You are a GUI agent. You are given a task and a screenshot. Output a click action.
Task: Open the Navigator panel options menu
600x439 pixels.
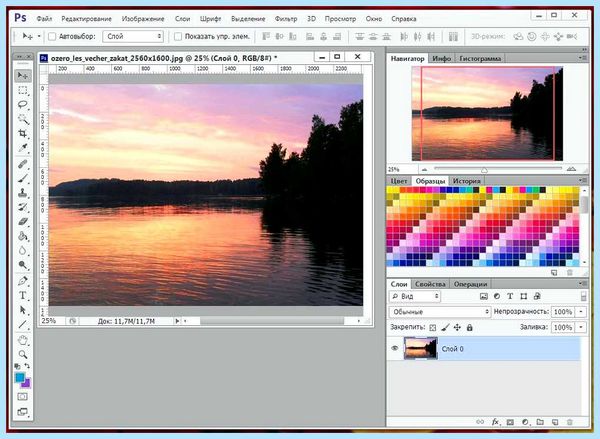[583, 58]
